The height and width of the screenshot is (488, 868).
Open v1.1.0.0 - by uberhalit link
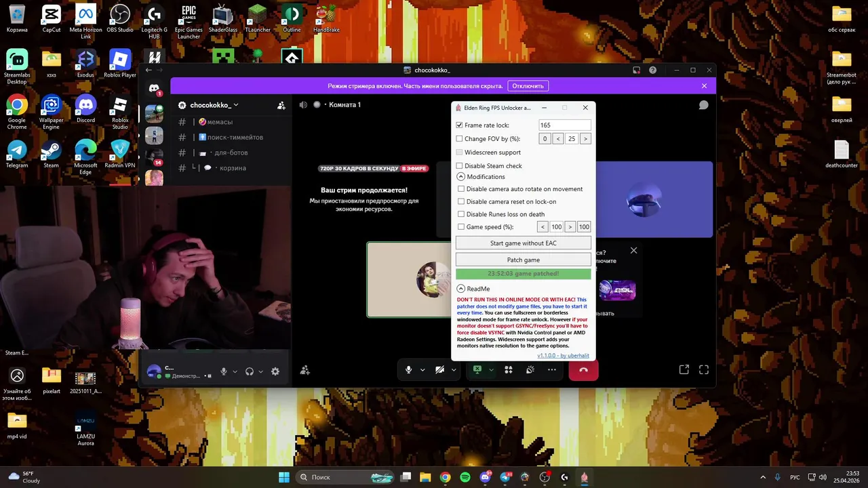(563, 355)
